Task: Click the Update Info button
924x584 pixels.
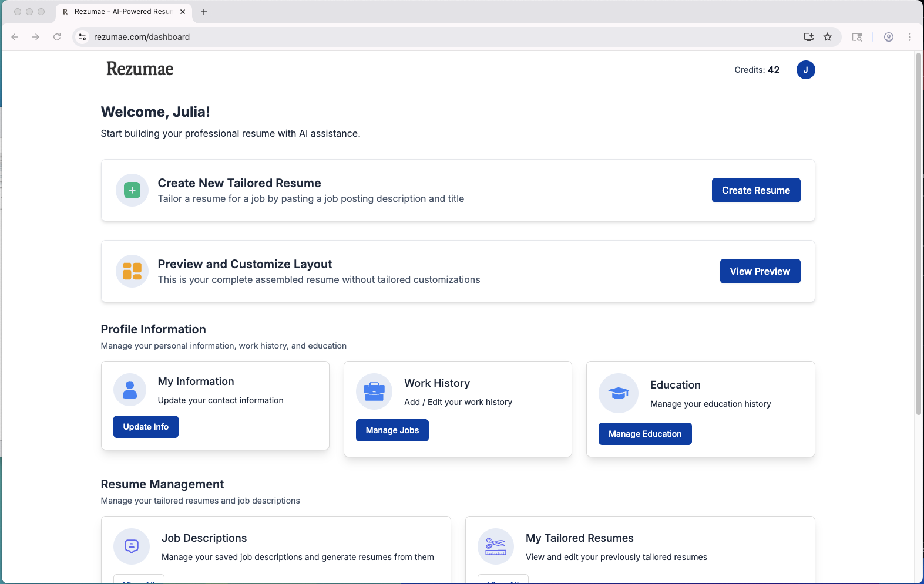Action: tap(146, 427)
